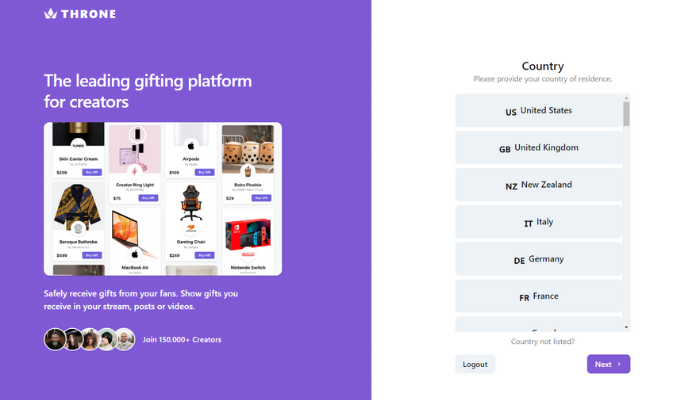Click the Nintendo Switch product image

point(248,235)
